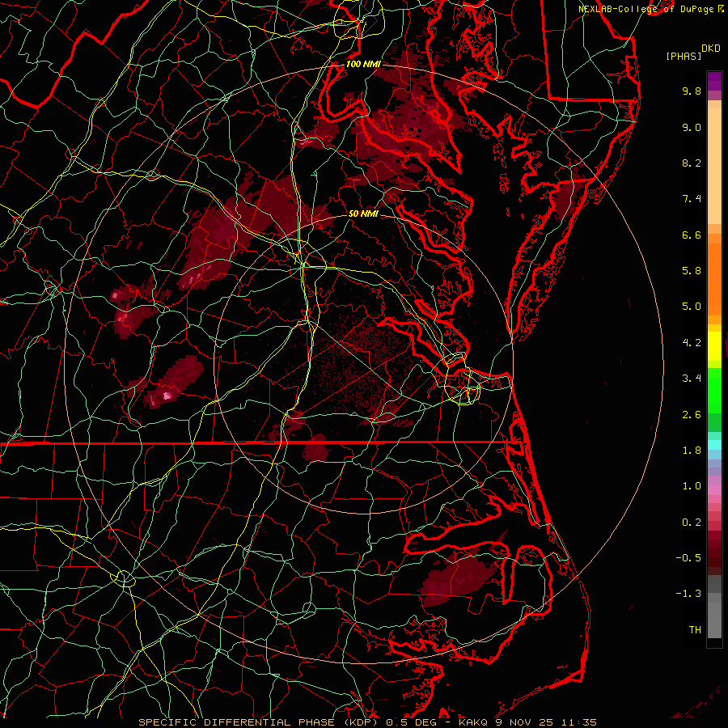Pick the pink band near 1.0

coord(714,490)
